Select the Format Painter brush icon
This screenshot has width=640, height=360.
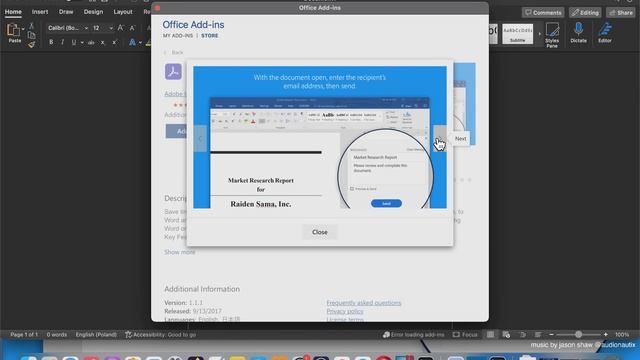click(31, 44)
